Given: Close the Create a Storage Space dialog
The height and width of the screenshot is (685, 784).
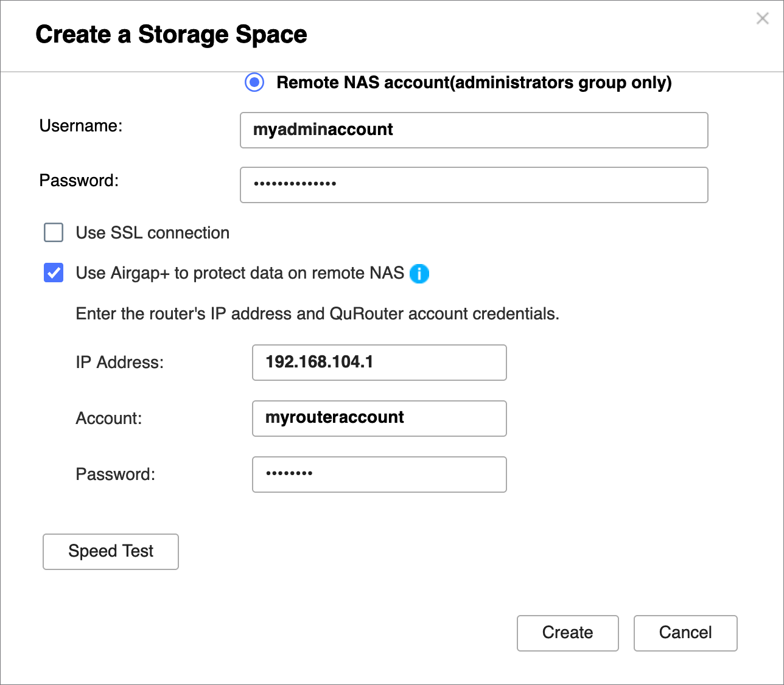Looking at the screenshot, I should pos(762,19).
